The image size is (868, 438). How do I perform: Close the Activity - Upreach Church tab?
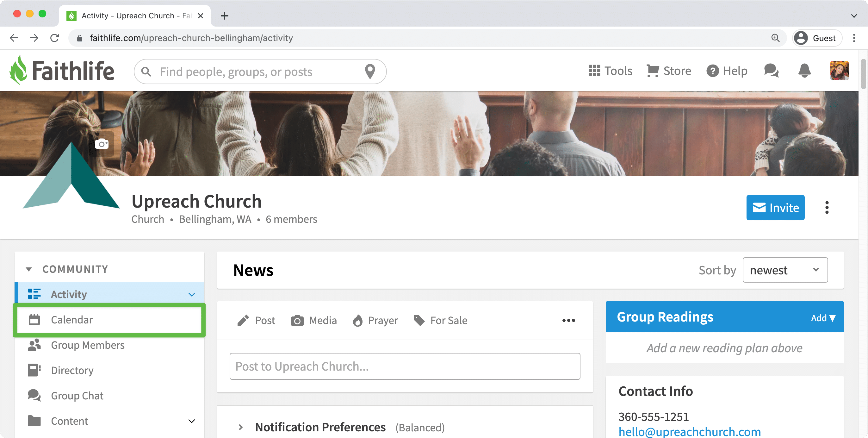[201, 16]
